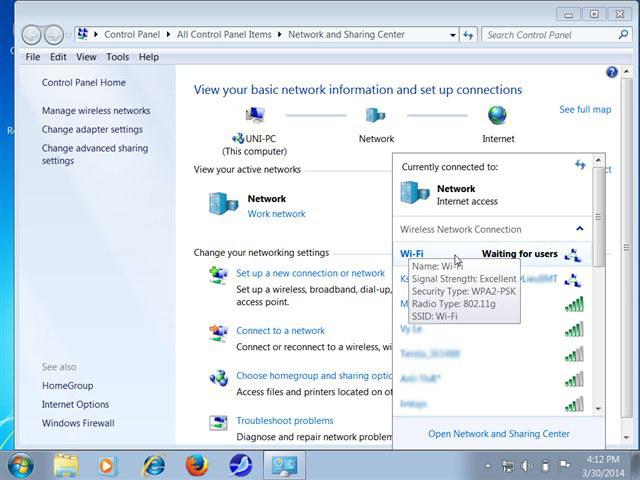Screen dimensions: 640x480
Task: Open the Edit menu
Action: click(58, 57)
